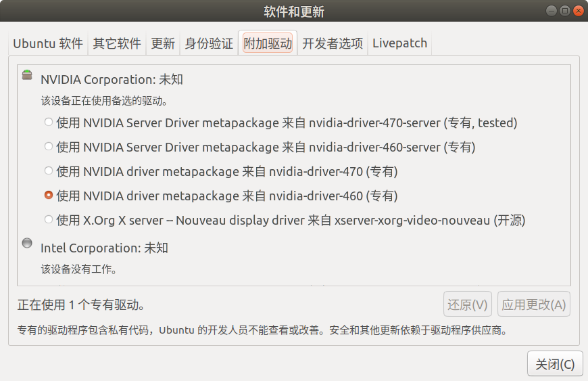This screenshot has height=381, width=588.
Task: Click the proprietary driver notice starting '专有的驱动程序包含私有代码'
Action: (x=262, y=330)
